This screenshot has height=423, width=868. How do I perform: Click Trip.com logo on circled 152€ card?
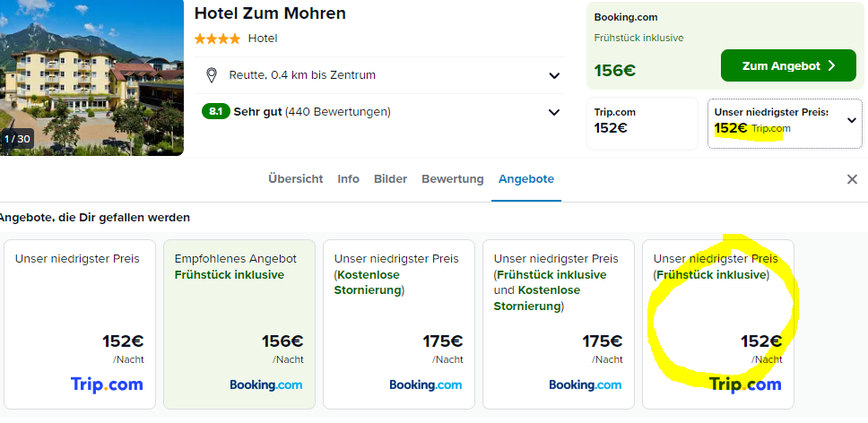tap(745, 384)
